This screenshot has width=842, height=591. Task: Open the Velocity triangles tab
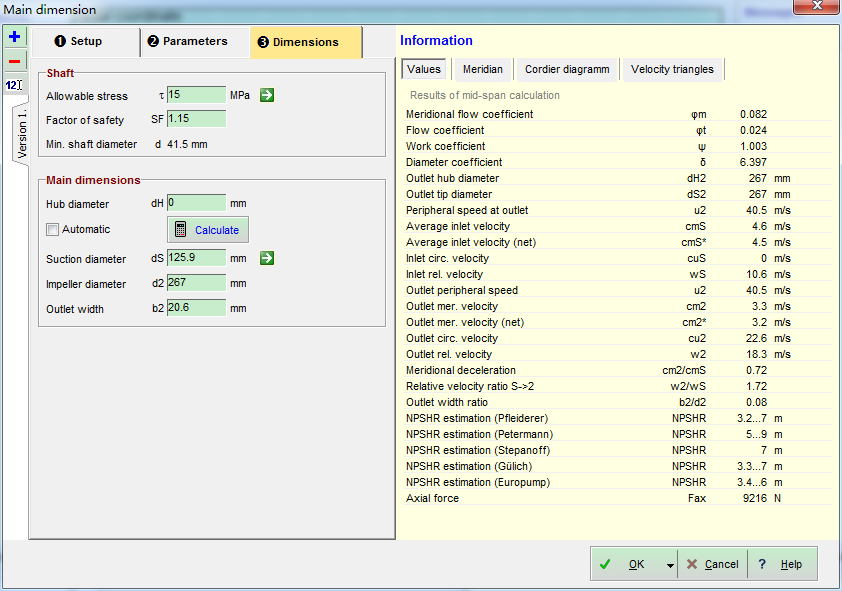672,69
